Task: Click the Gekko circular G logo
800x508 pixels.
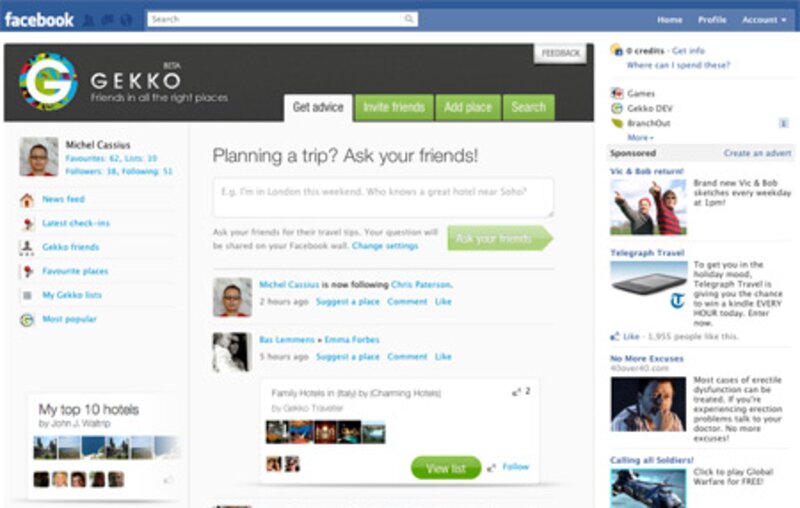Action: point(48,82)
